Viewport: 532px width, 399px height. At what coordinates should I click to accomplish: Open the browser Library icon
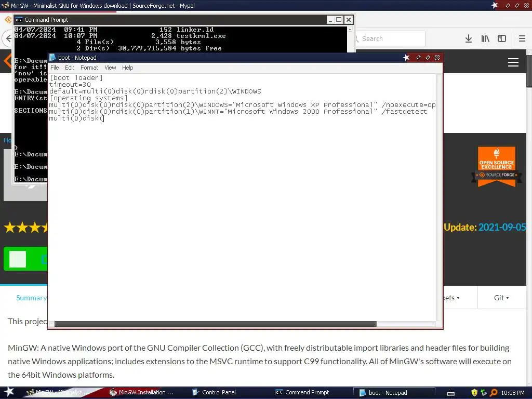pos(485,38)
